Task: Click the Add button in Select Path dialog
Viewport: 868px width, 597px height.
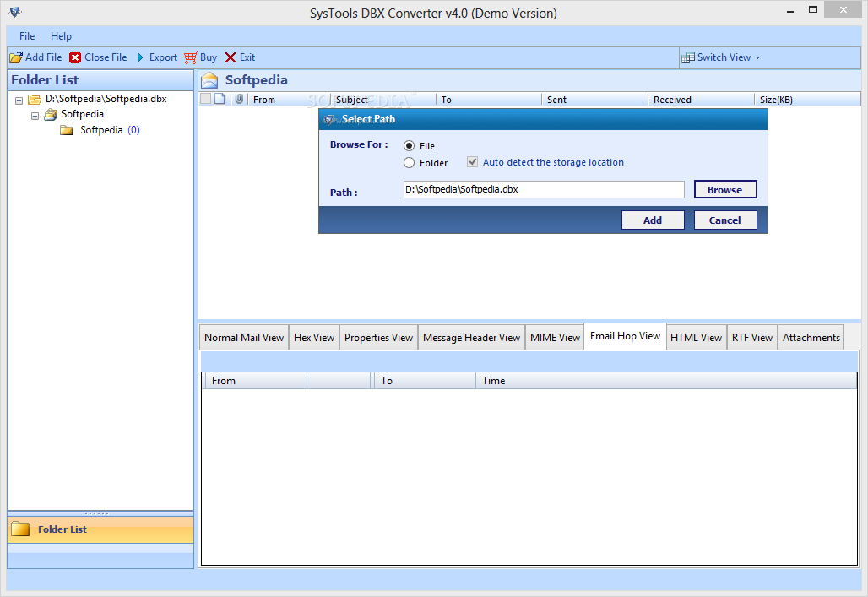Action: (x=653, y=220)
